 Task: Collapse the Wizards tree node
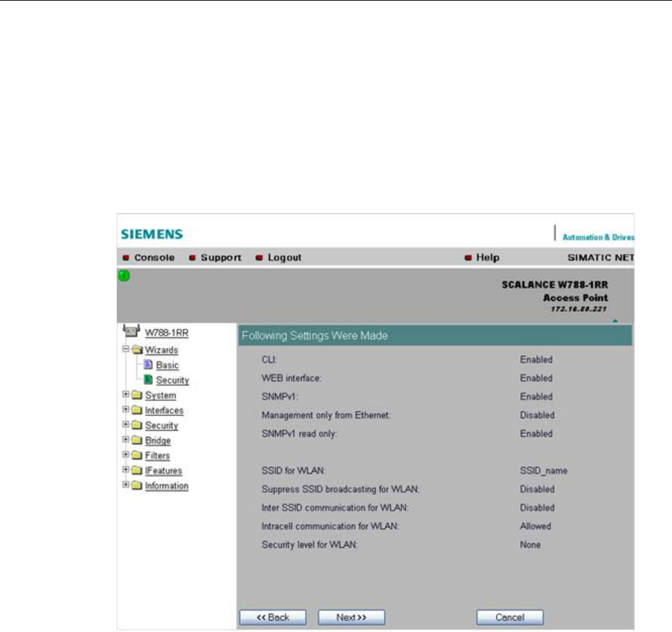click(x=126, y=349)
